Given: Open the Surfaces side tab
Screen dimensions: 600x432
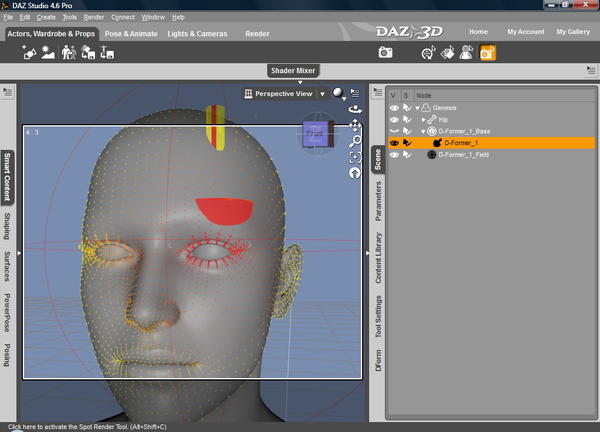Looking at the screenshot, I should (x=7, y=266).
